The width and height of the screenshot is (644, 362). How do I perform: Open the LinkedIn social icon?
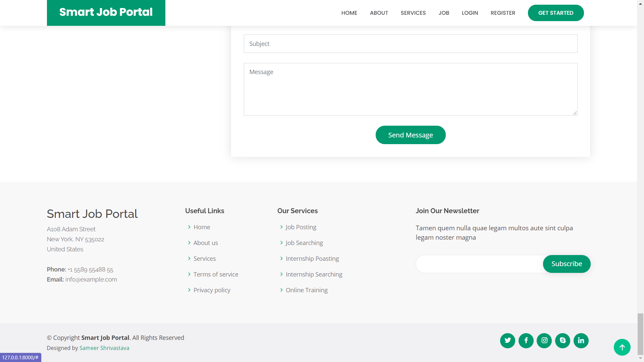click(x=581, y=340)
